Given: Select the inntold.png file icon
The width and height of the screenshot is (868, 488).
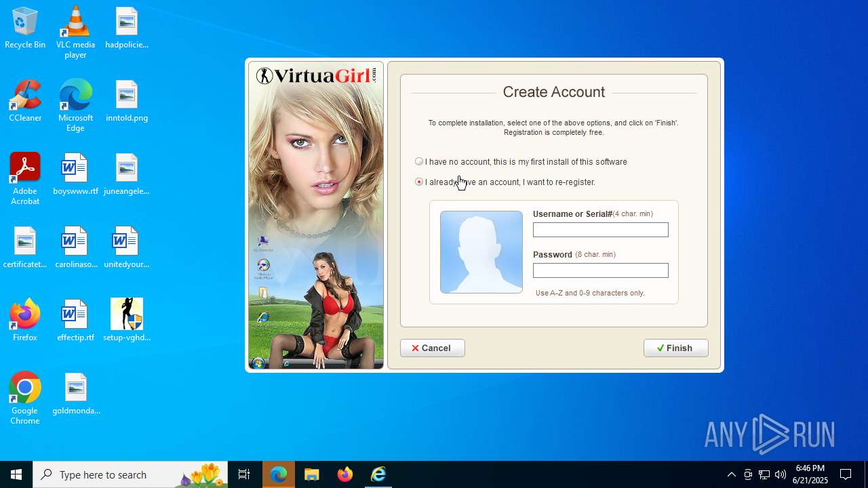Looking at the screenshot, I should pos(127,102).
